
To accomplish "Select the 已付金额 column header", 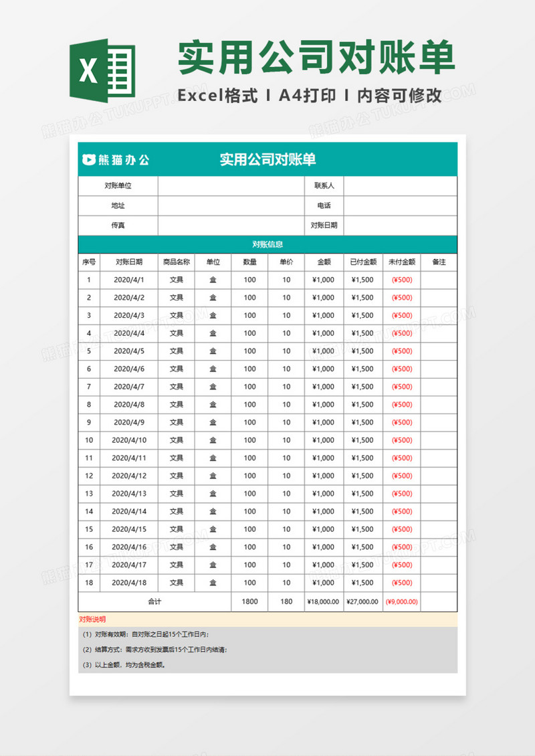I will [363, 262].
